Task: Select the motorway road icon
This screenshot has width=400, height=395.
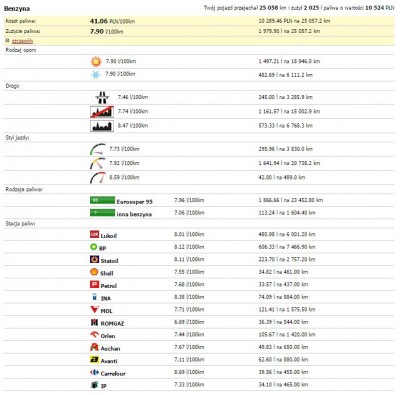Action: point(102,98)
